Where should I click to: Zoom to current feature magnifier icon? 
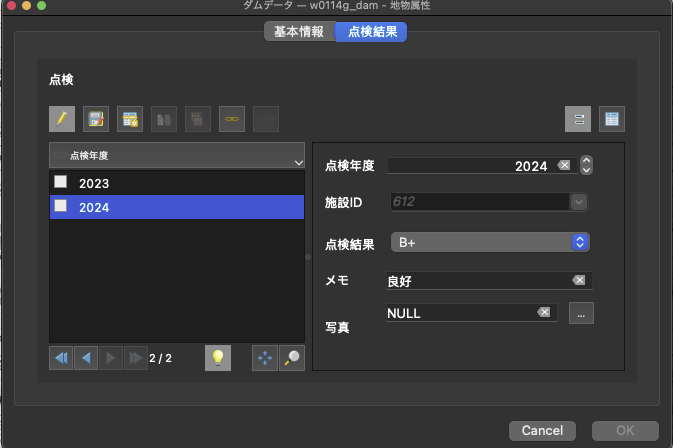(x=292, y=358)
